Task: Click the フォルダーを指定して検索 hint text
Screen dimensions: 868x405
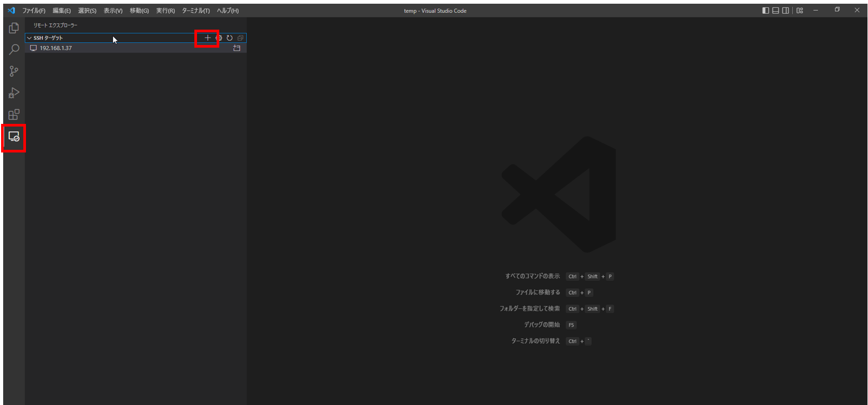Action: point(530,309)
